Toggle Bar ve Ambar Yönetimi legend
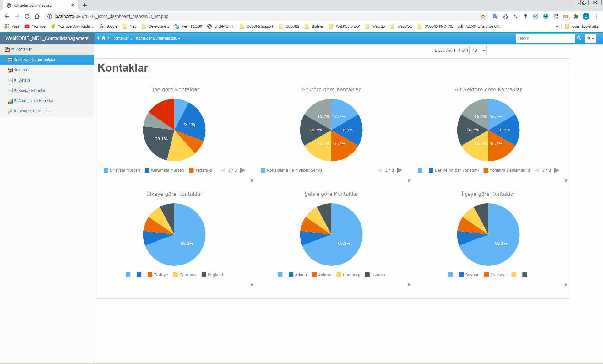603x364 pixels. 454,170
